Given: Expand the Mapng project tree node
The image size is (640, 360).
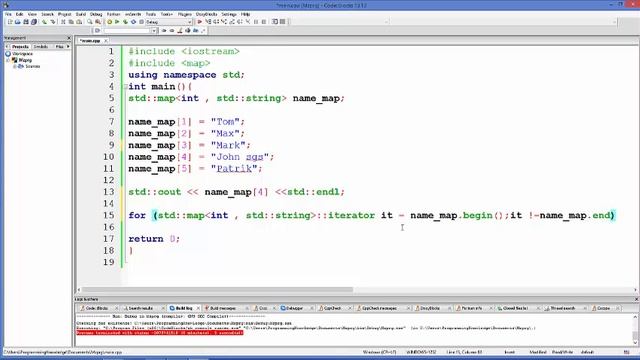Looking at the screenshot, I should click(8, 60).
